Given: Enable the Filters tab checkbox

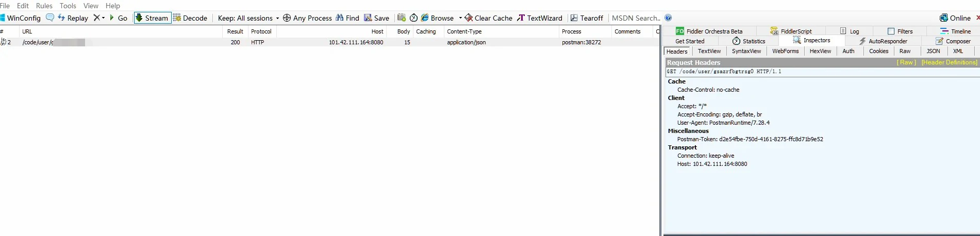Looking at the screenshot, I should click(891, 31).
